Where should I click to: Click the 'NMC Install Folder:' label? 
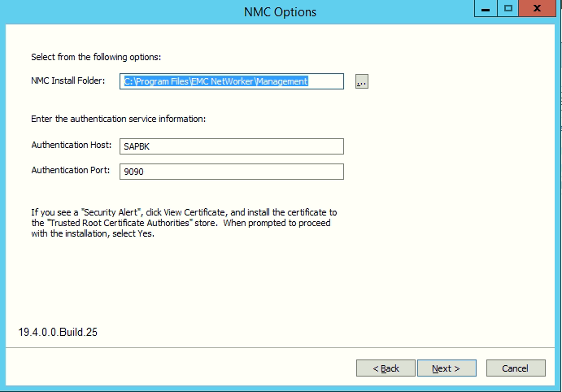(x=70, y=80)
